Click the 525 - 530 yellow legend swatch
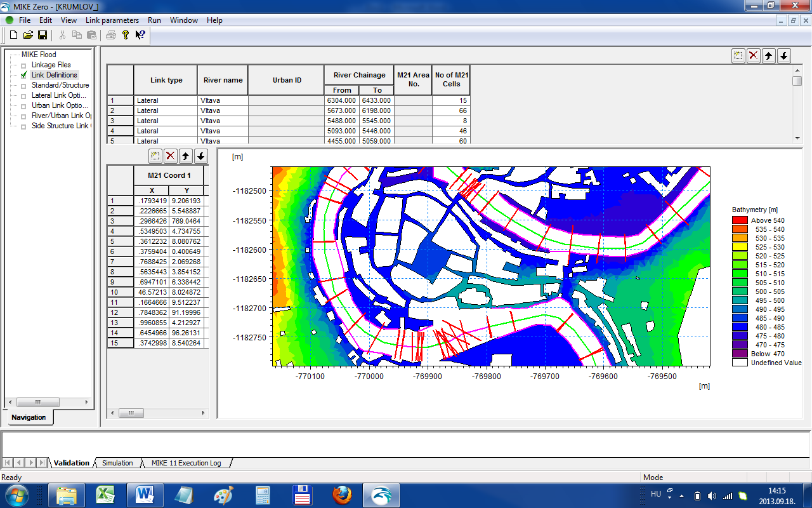Image resolution: width=812 pixels, height=508 pixels. click(x=740, y=247)
